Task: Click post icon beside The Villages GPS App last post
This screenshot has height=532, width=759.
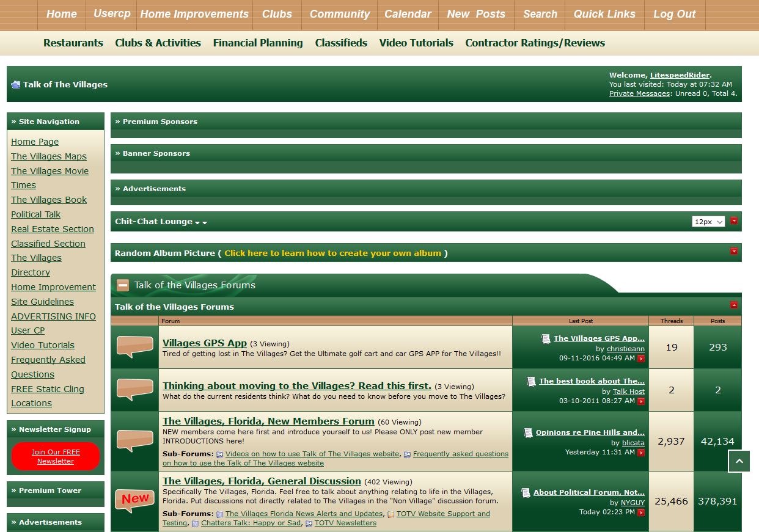Action: 546,338
